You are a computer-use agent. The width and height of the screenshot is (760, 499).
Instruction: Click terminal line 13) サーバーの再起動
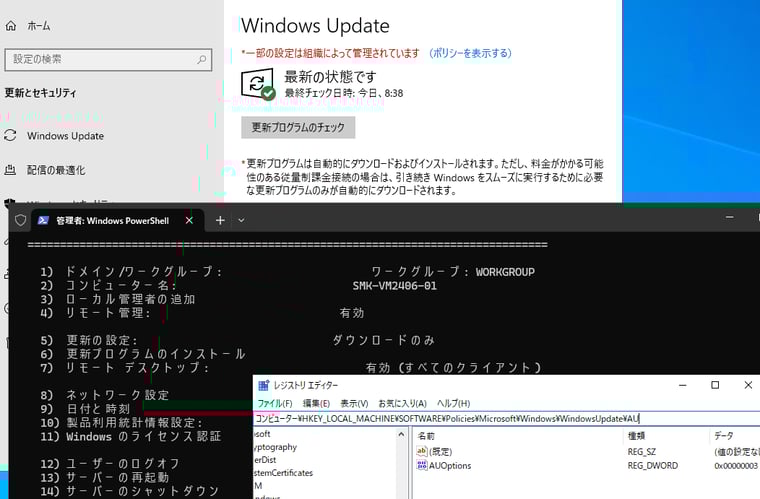pyautogui.click(x=105, y=477)
